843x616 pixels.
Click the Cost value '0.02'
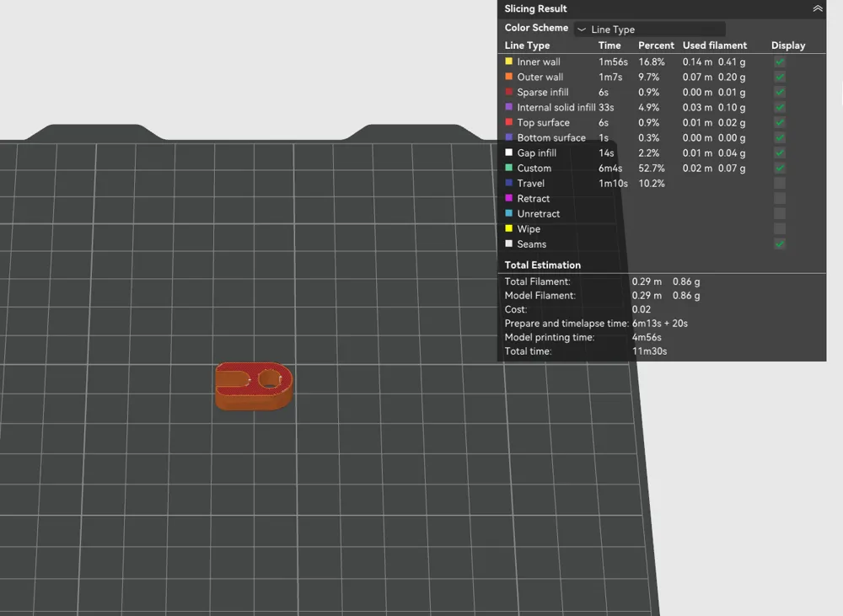click(x=642, y=309)
